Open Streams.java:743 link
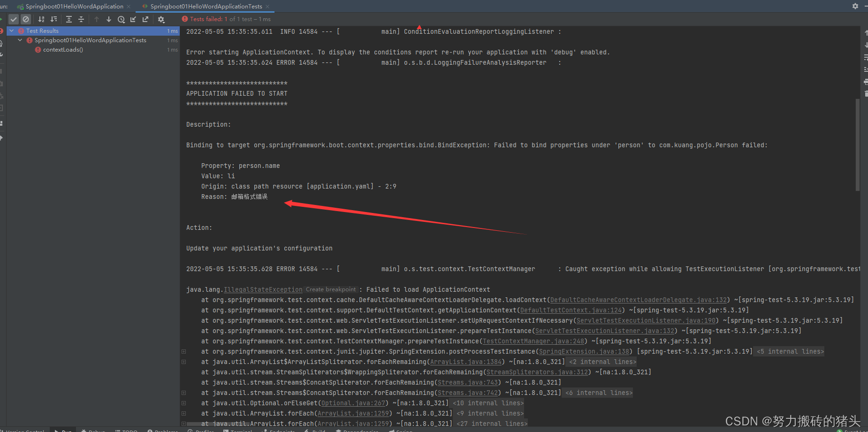 [468, 383]
